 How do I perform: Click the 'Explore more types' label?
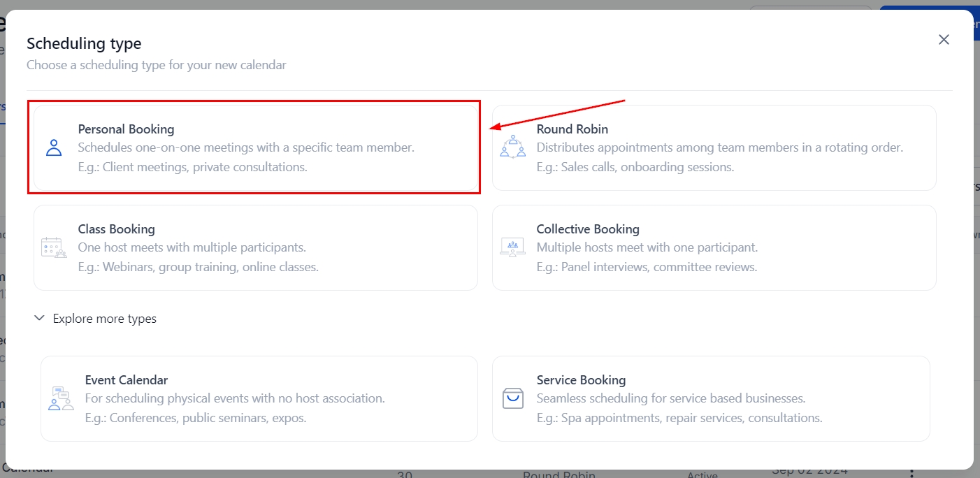[x=105, y=319]
